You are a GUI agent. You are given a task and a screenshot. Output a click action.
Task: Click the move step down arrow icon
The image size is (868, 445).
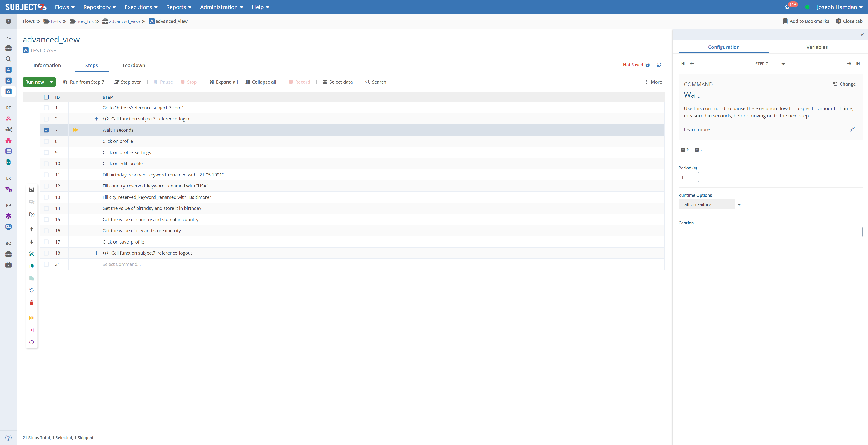coord(31,242)
